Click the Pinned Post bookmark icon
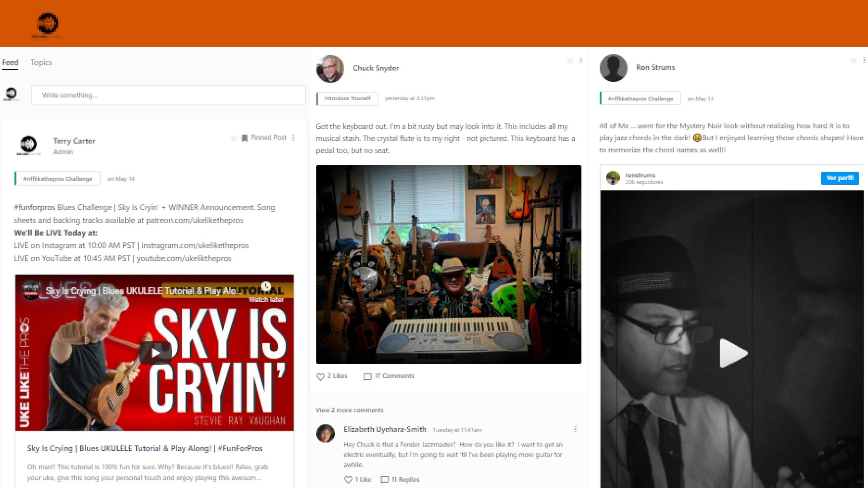This screenshot has width=868, height=488. [244, 138]
